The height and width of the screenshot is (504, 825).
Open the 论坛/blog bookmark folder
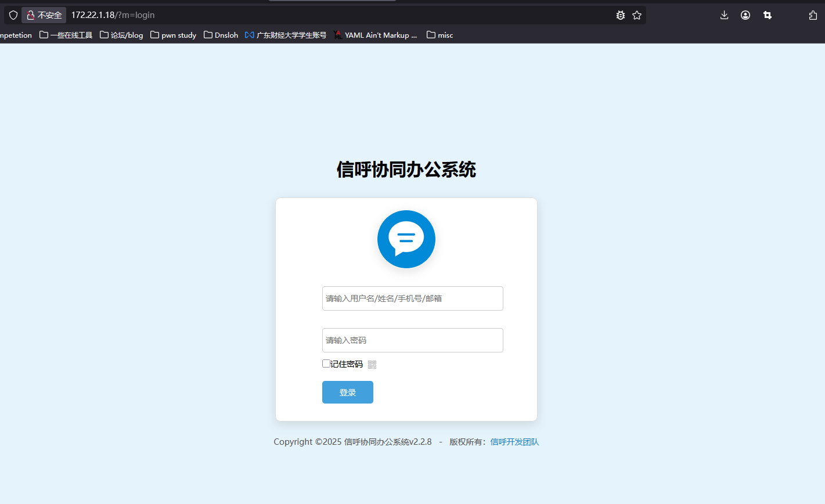(121, 35)
